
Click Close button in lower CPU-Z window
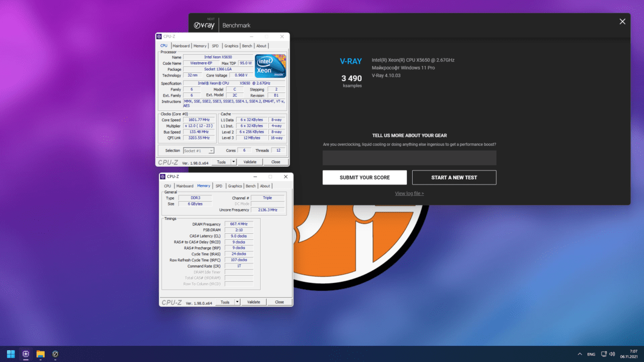pos(279,302)
